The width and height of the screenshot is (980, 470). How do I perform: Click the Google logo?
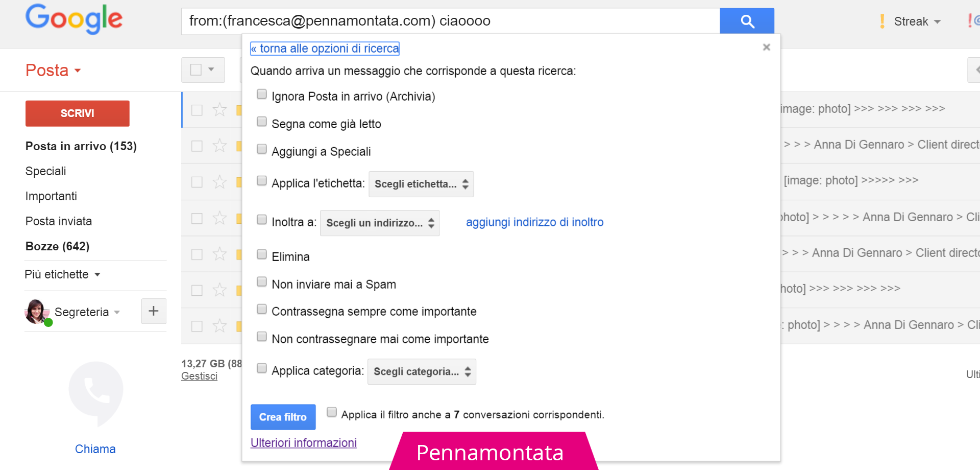(74, 19)
